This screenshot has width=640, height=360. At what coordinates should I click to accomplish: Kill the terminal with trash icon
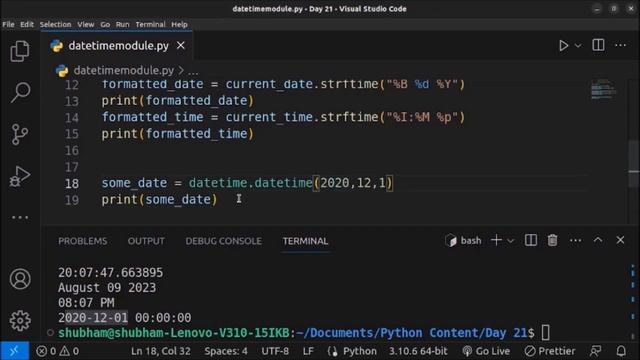pyautogui.click(x=552, y=240)
